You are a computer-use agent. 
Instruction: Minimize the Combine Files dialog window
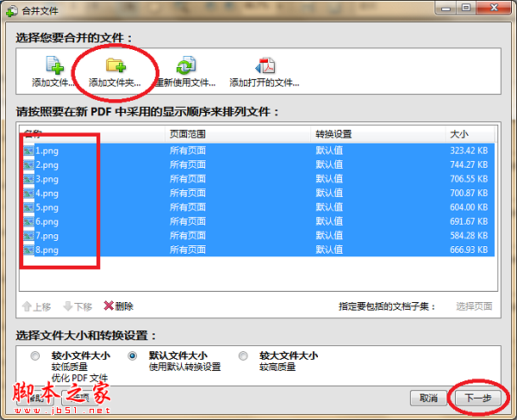pyautogui.click(x=445, y=8)
